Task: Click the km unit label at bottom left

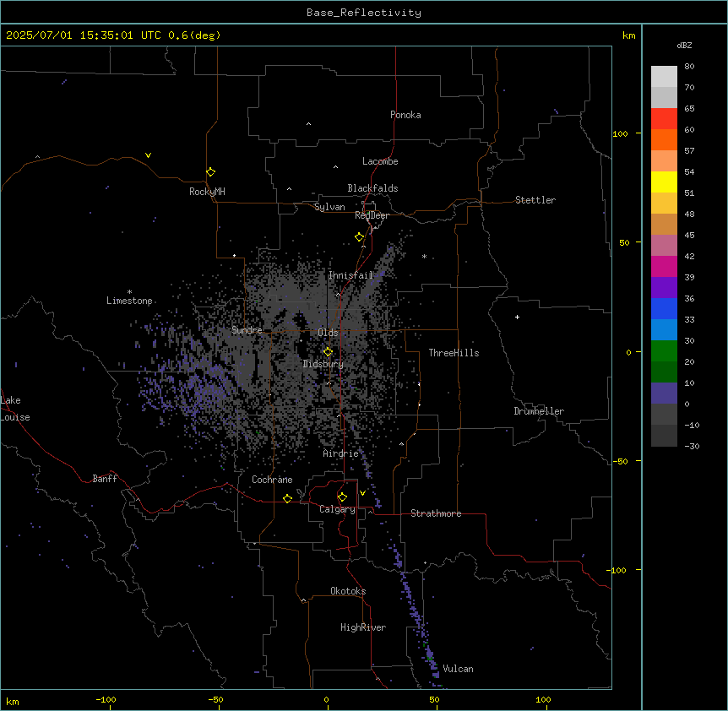Action: point(13,702)
